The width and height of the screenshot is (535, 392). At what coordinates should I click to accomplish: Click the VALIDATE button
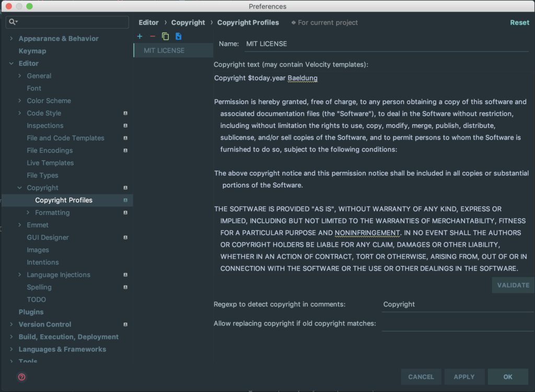point(513,285)
